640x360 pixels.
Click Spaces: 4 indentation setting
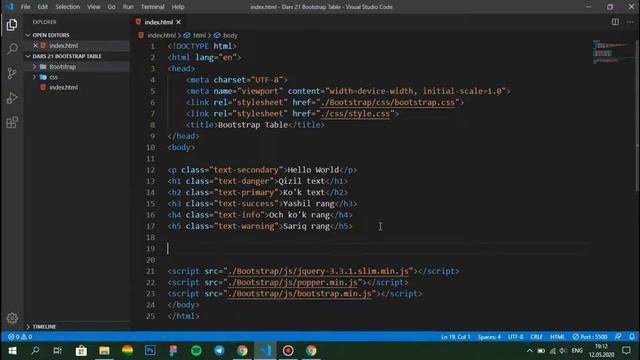(x=489, y=337)
